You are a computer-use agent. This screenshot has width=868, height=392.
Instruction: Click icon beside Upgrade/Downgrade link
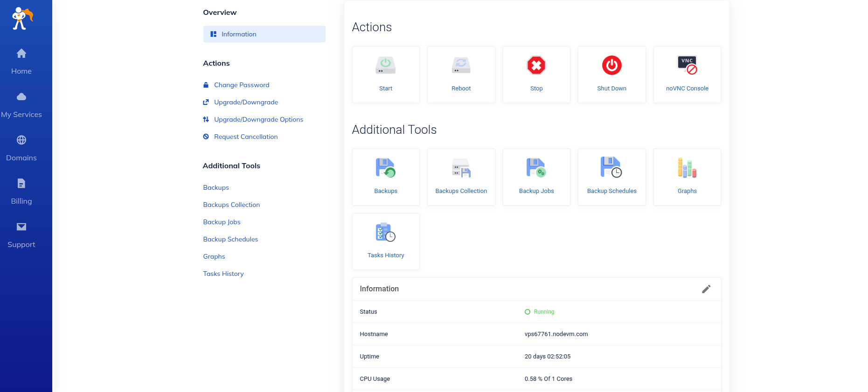(206, 102)
